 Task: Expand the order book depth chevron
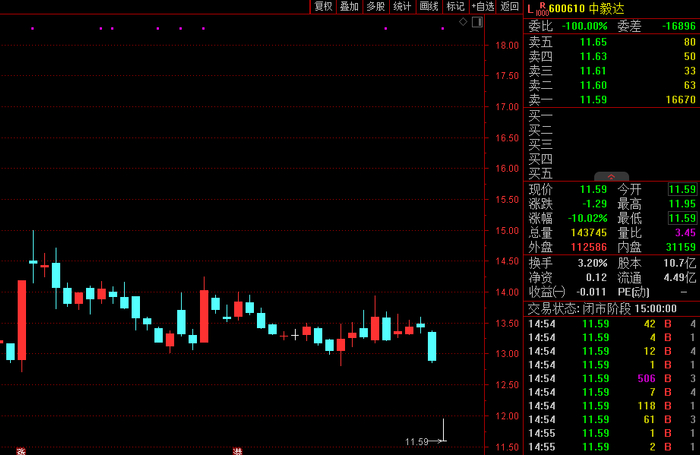tap(611, 177)
